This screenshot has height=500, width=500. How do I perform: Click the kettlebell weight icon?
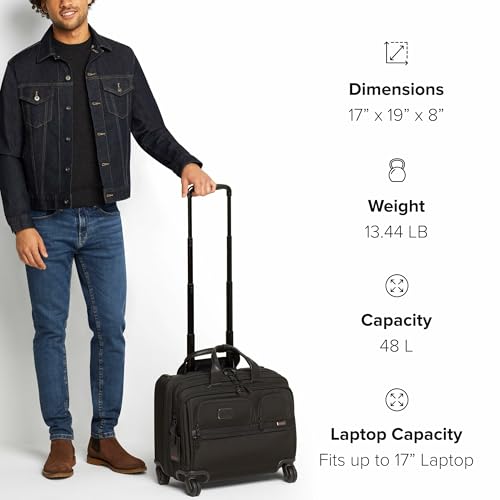tap(397, 170)
